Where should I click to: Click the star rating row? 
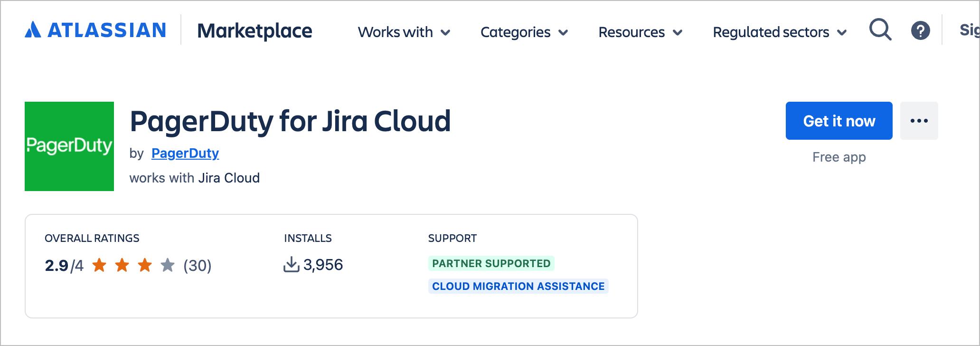[133, 265]
